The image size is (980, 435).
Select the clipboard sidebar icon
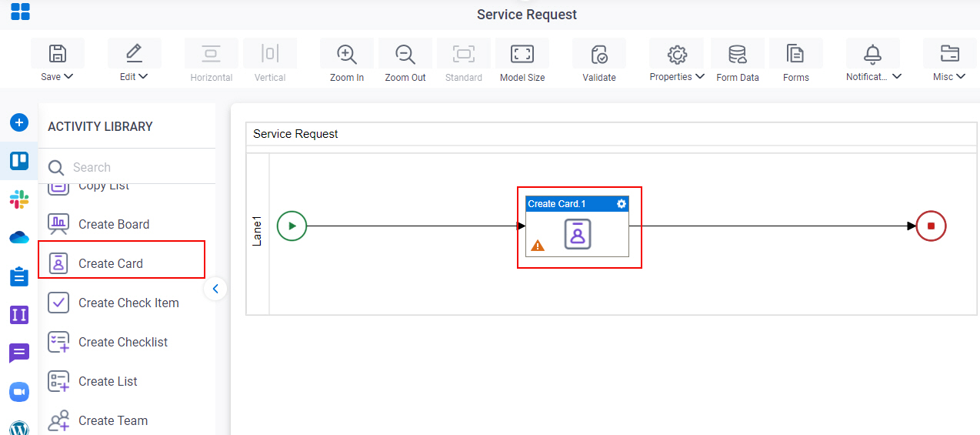(19, 276)
